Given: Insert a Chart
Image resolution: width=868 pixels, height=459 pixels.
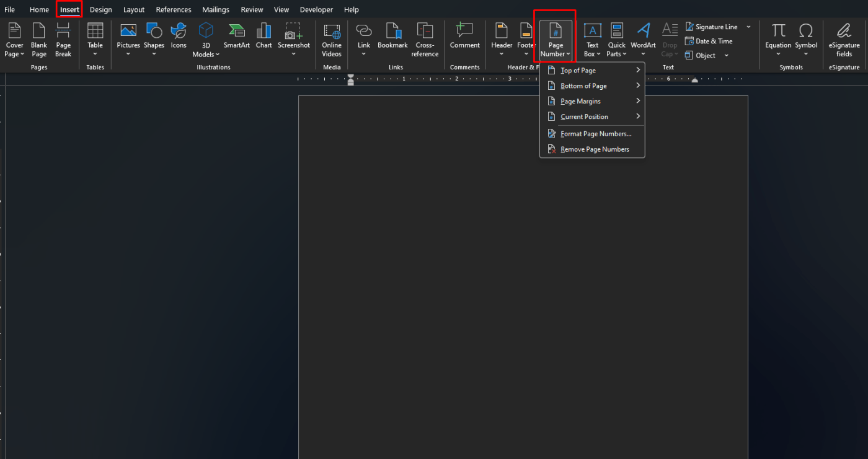Looking at the screenshot, I should click(263, 37).
